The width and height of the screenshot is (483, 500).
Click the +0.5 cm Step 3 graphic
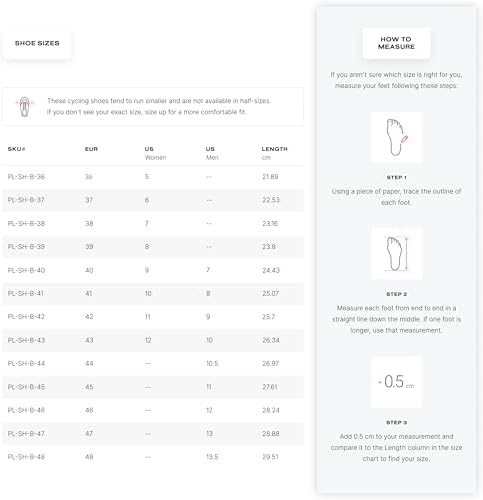(x=396, y=382)
